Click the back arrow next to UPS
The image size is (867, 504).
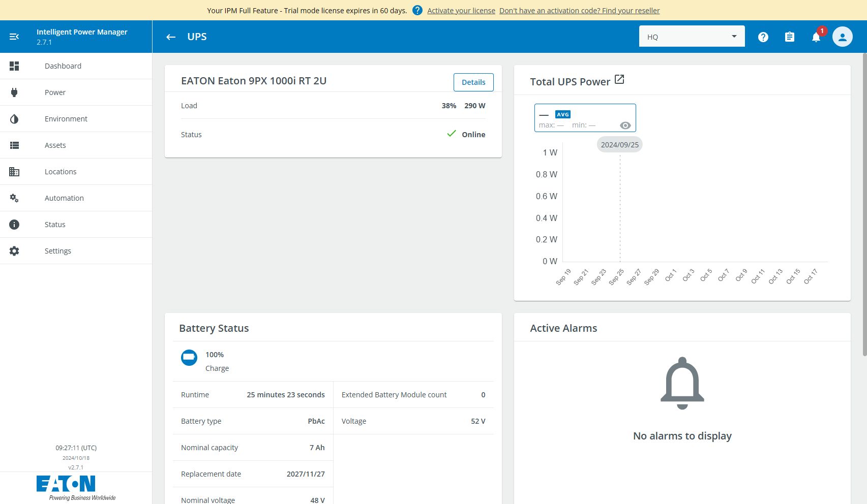tap(171, 37)
